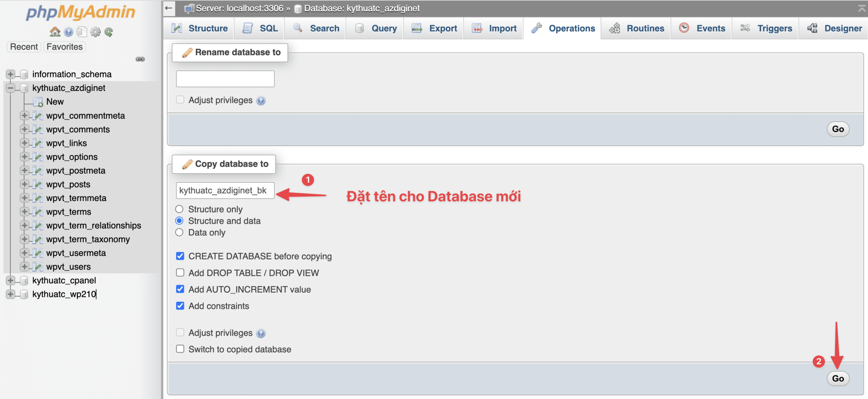Open the settings gear icon
868x399 pixels.
pyautogui.click(x=95, y=32)
